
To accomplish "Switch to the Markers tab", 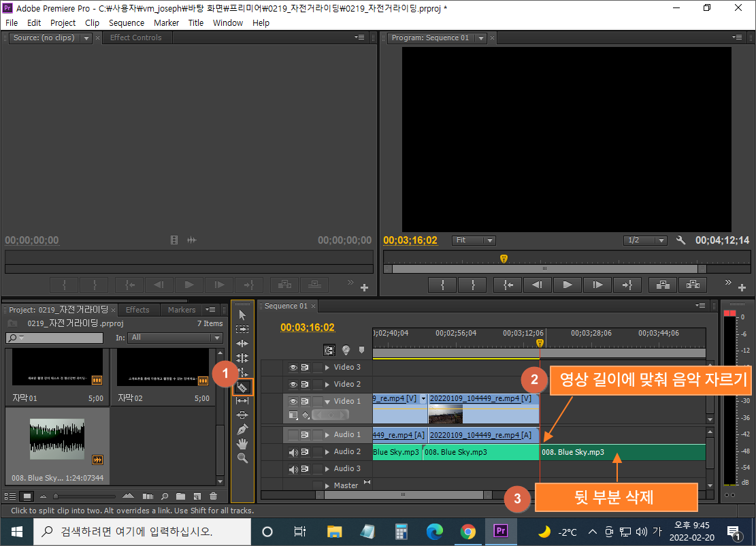I will 181,310.
